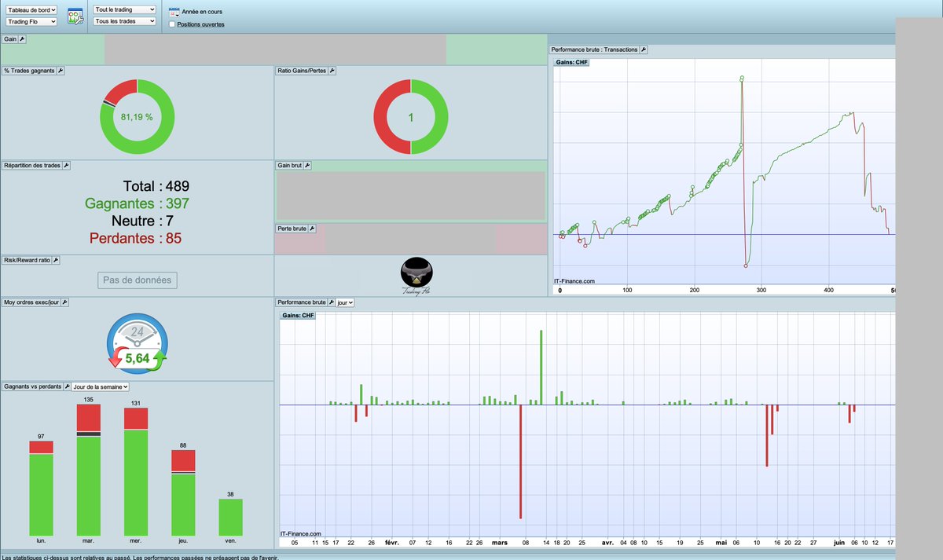The width and height of the screenshot is (943, 560).
Task: Click the Gagnantes : 397 text
Action: (x=137, y=203)
